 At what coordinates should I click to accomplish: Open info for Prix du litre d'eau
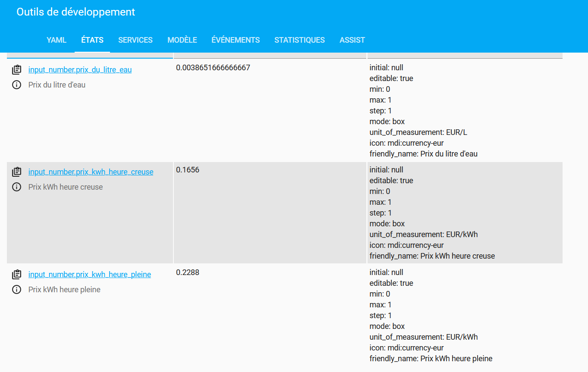[16, 85]
